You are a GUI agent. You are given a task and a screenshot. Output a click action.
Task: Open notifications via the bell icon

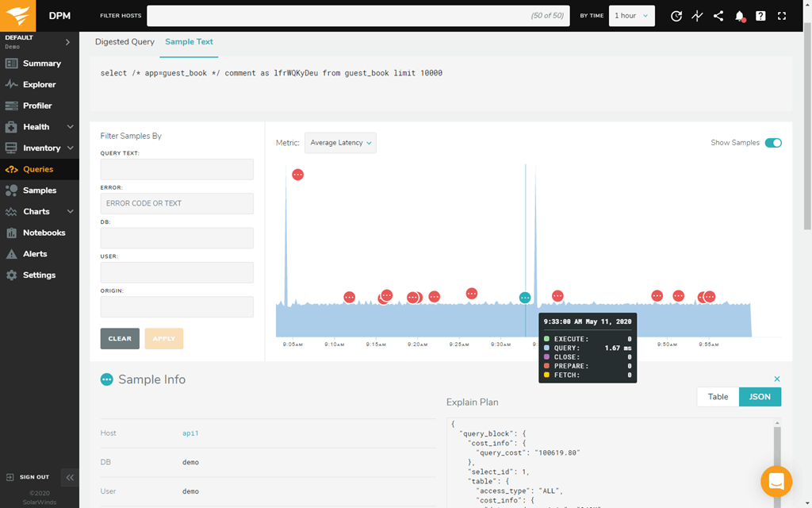pos(738,16)
